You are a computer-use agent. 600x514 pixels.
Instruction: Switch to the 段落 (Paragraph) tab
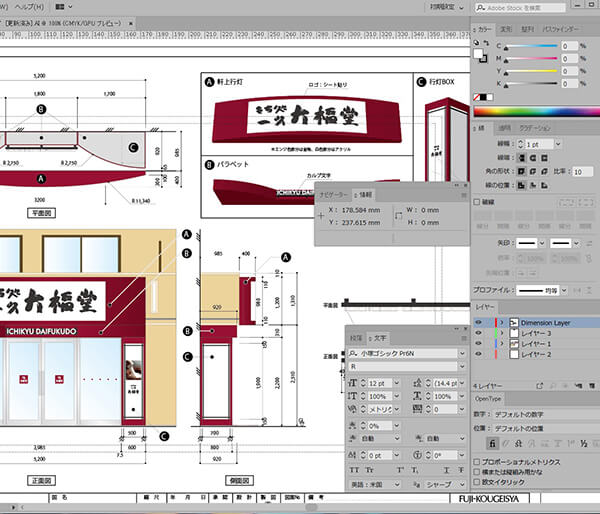tap(356, 338)
